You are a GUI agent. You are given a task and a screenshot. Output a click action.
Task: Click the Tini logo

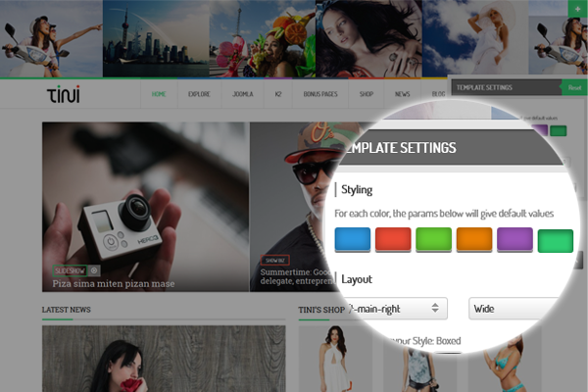(63, 95)
